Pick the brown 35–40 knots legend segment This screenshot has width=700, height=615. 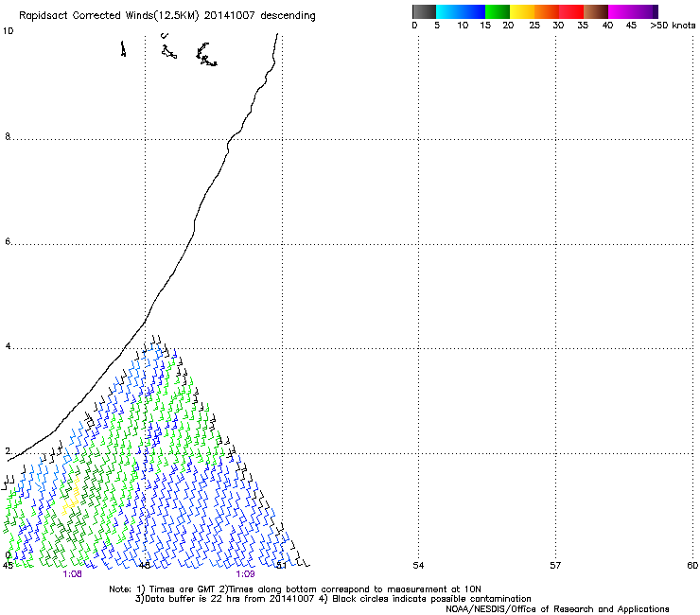(596, 11)
